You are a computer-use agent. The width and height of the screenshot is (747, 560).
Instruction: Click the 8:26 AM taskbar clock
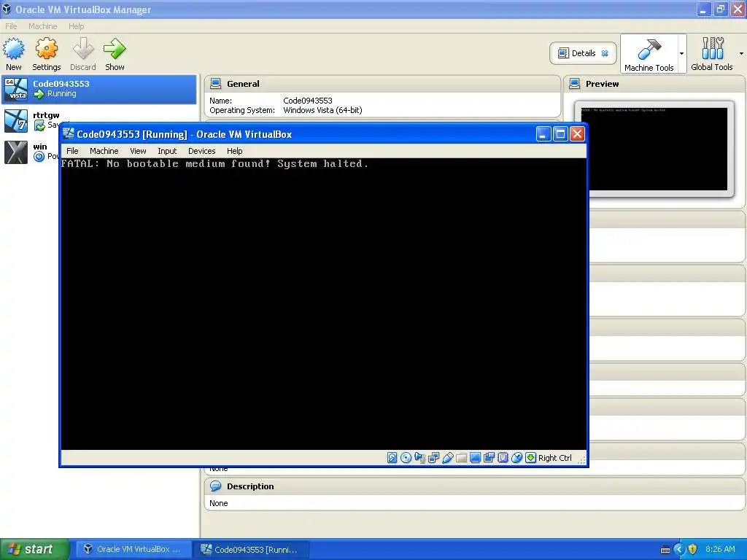(x=720, y=550)
